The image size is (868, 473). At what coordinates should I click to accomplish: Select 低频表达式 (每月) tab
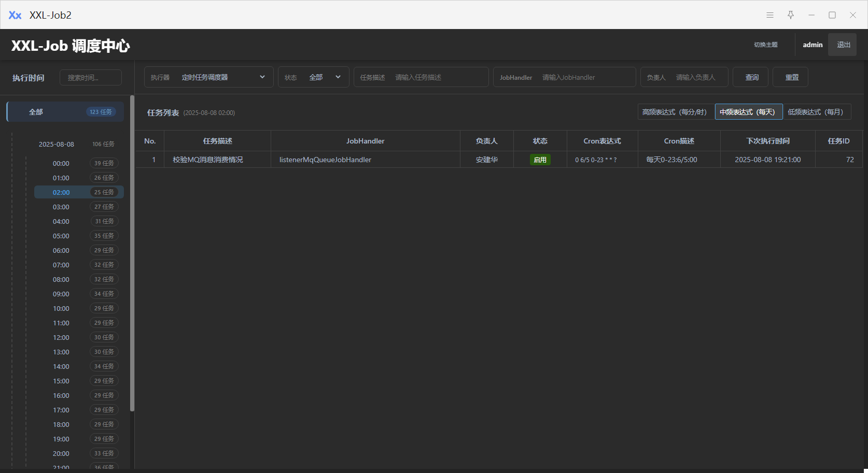[x=817, y=112]
